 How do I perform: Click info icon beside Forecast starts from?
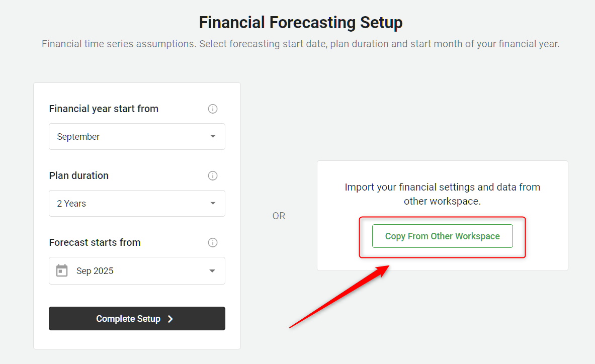213,242
